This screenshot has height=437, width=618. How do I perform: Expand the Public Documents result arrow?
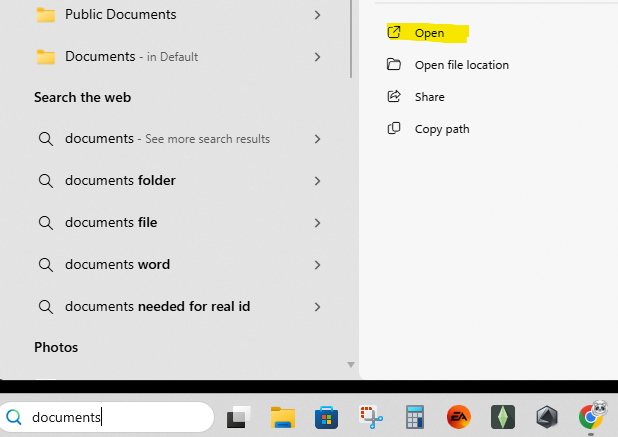317,15
